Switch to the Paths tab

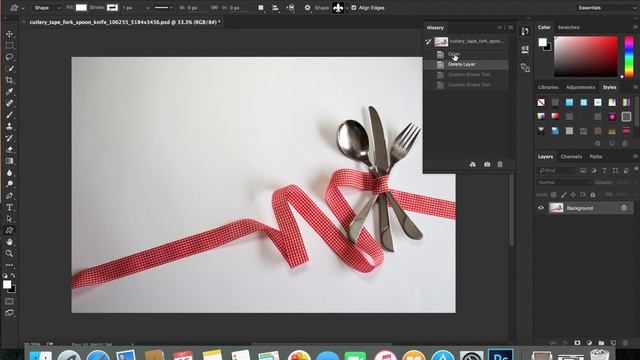click(x=596, y=157)
